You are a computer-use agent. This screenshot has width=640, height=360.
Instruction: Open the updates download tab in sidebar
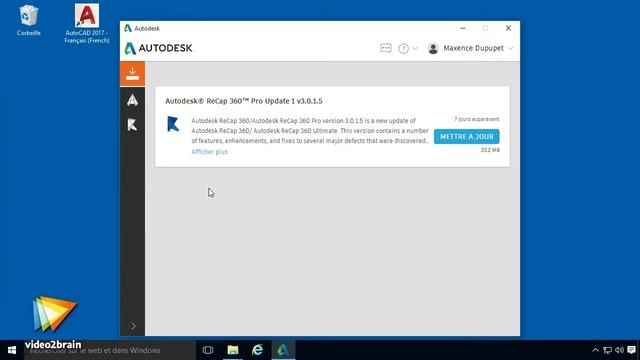132,74
